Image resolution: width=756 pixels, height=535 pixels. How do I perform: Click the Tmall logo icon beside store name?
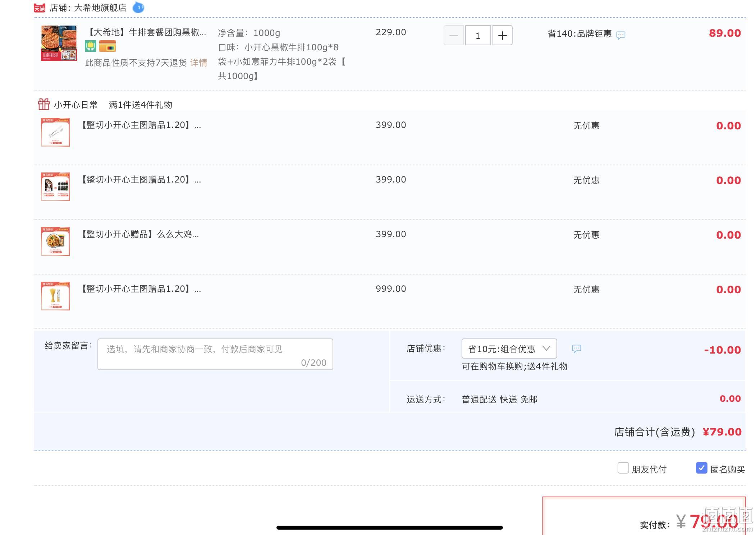point(39,8)
